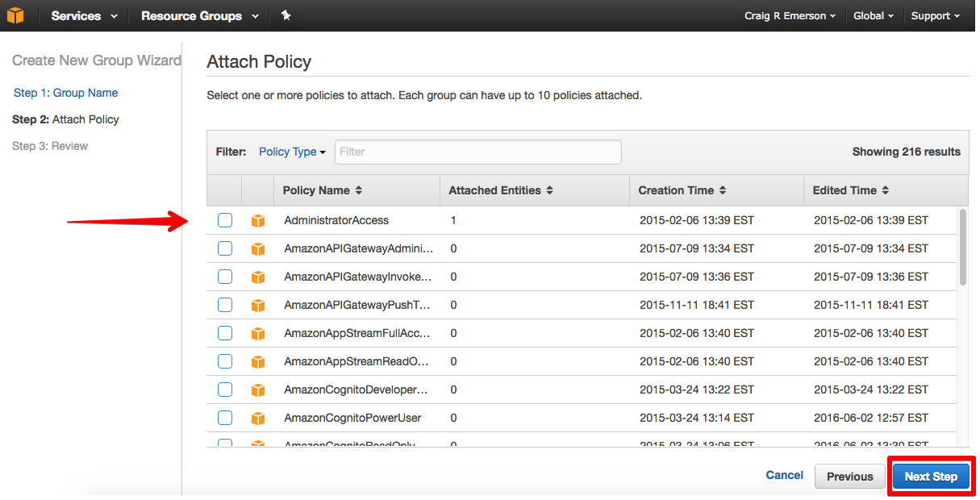Sort by Attached Entities column arrows
The height and width of the screenshot is (500, 980).
(549, 190)
